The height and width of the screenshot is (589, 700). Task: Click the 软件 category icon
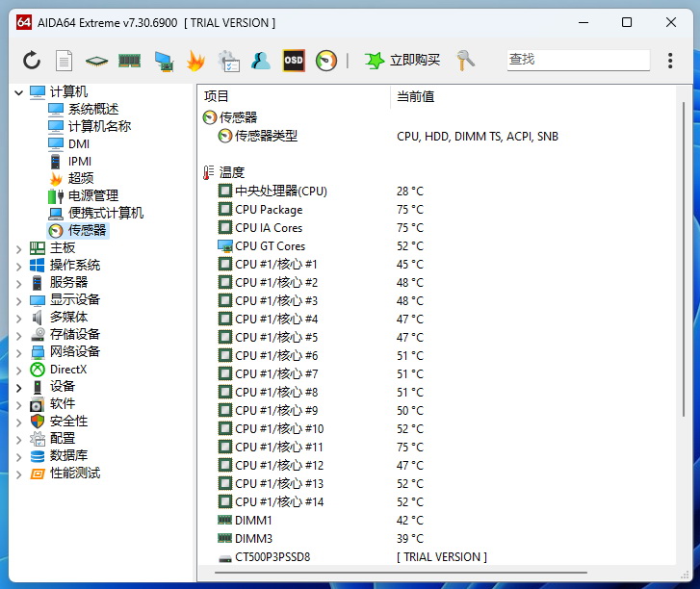[38, 404]
